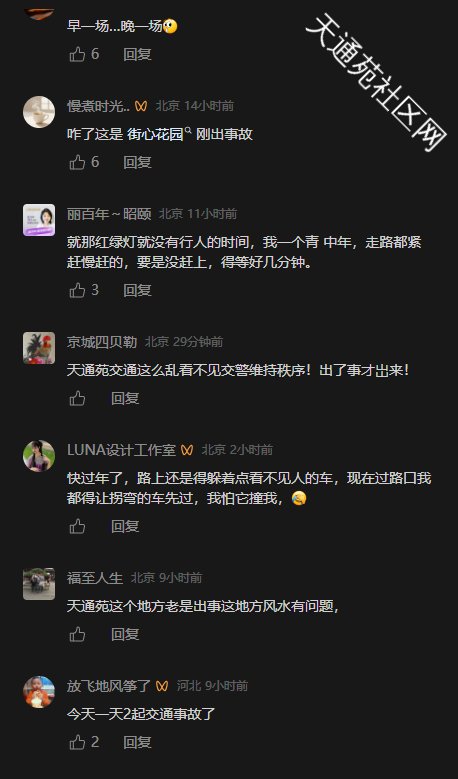Reply to 京城四贝勒's comment
The width and height of the screenshot is (458, 779).
pos(125,398)
